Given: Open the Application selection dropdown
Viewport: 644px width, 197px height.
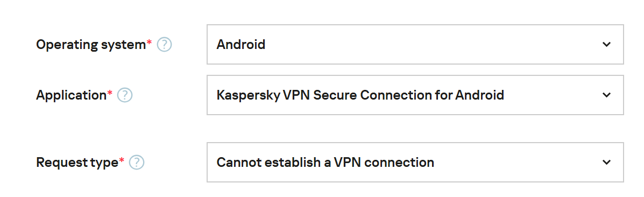Looking at the screenshot, I should 415,95.
